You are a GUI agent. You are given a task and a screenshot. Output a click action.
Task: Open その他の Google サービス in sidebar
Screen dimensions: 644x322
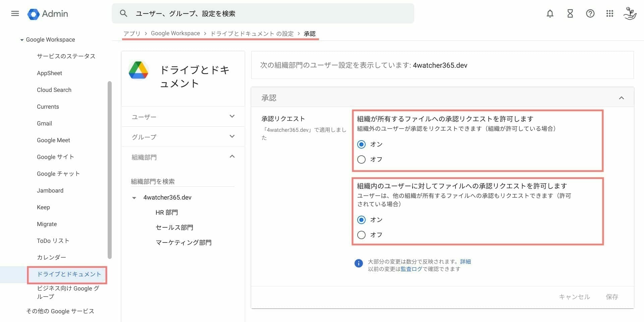(60, 311)
